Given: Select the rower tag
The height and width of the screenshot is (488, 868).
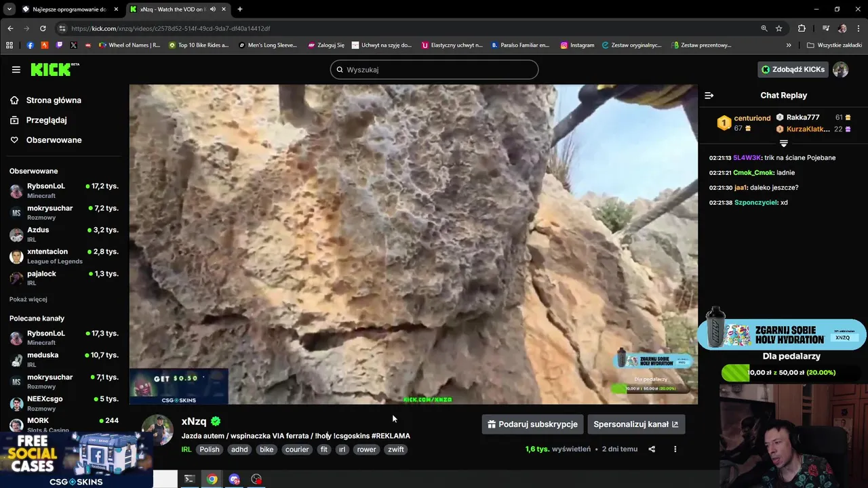Looking at the screenshot, I should coord(367,449).
